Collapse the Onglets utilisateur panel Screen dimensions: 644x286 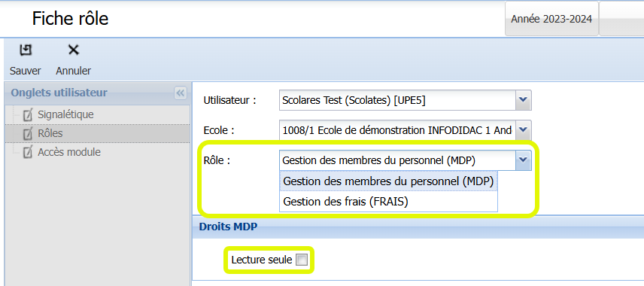180,93
